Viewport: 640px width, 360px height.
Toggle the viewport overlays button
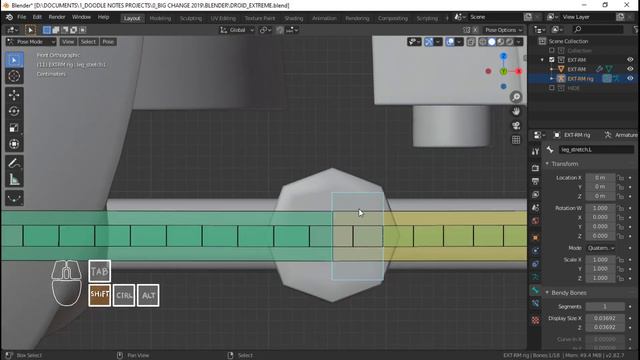pyautogui.click(x=450, y=42)
